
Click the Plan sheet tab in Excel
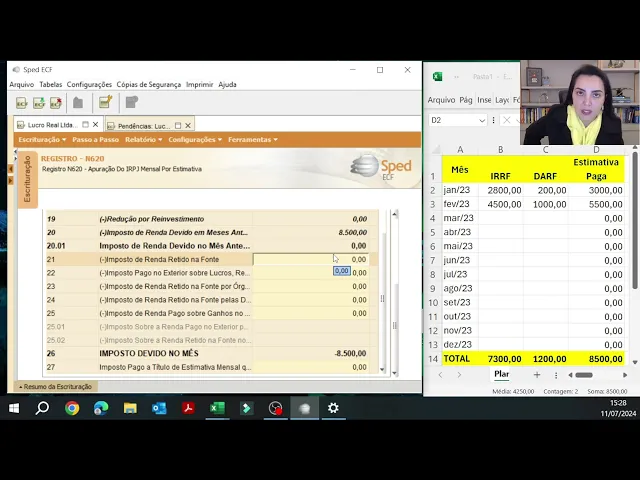501,374
